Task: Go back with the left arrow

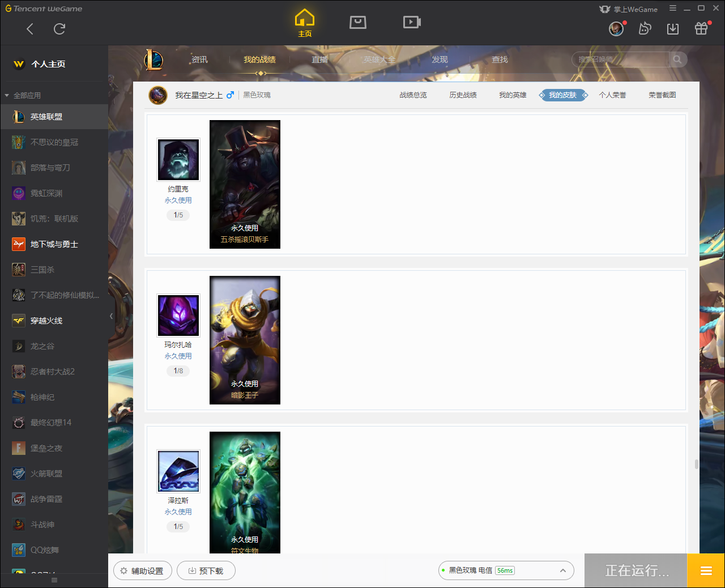Action: point(30,29)
